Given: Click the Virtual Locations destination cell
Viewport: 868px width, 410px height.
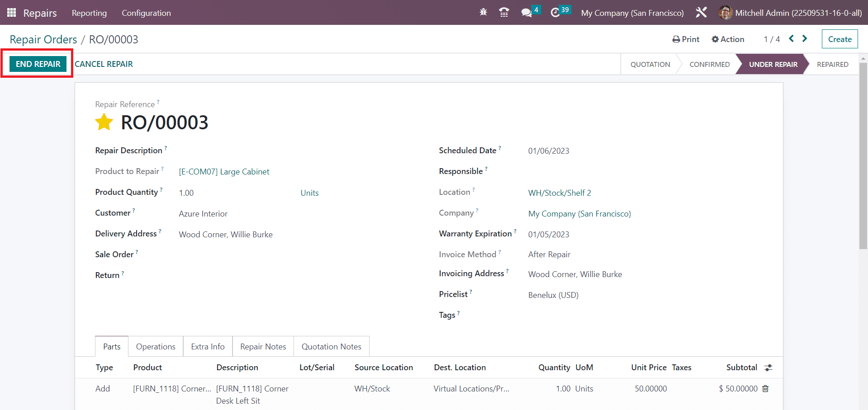Looking at the screenshot, I should 471,389.
